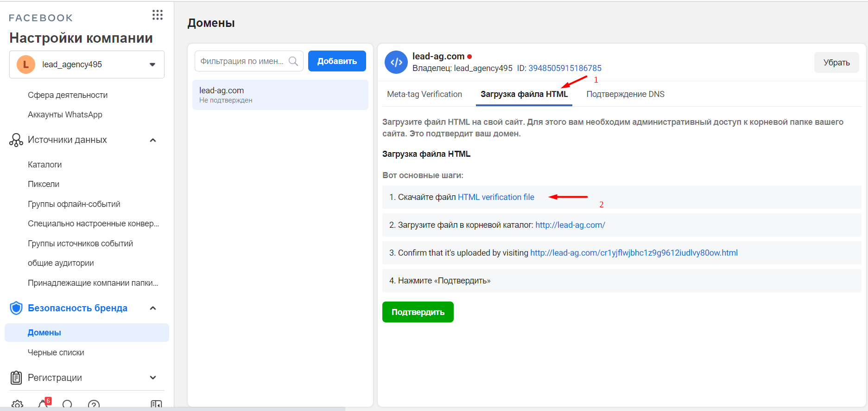Viewport: 868px width, 411px height.
Task: Collapse the sidebar with the panel icon
Action: coord(157,405)
